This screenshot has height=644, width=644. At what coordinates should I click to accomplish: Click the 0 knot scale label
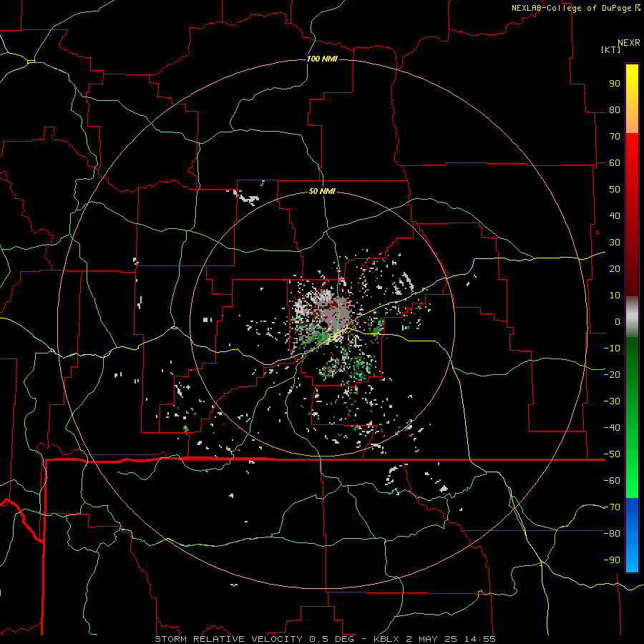click(618, 322)
